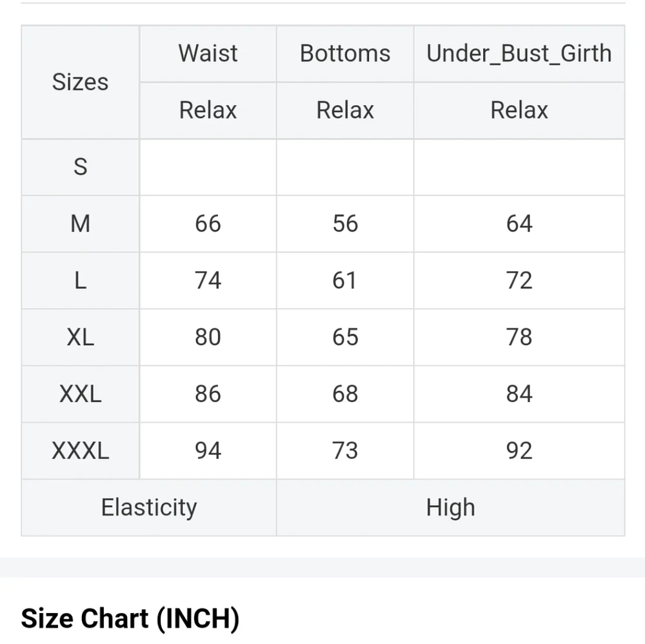
Task: Click the Elasticity row label
Action: pyautogui.click(x=149, y=507)
